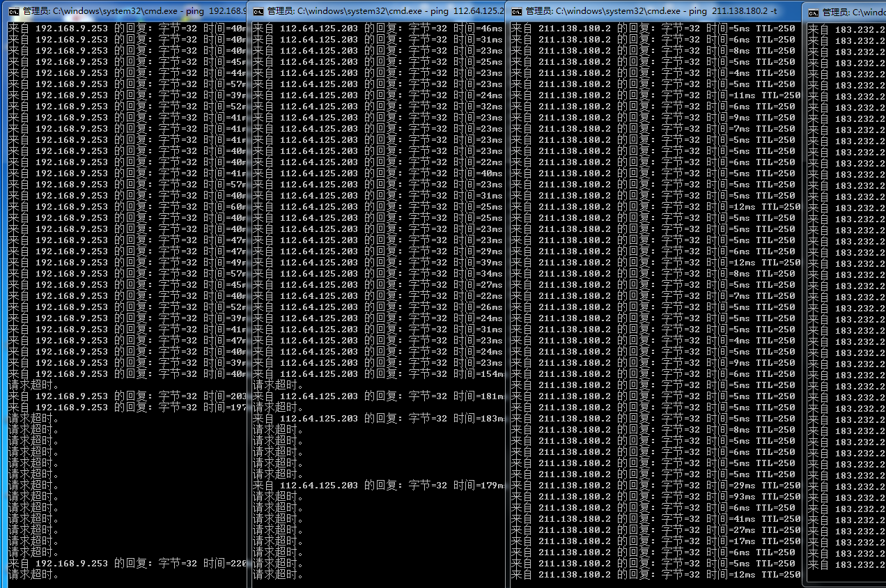Click 112.64.125.203 reply line with 时间=40ms
The height and width of the screenshot is (588, 886).
(x=378, y=173)
